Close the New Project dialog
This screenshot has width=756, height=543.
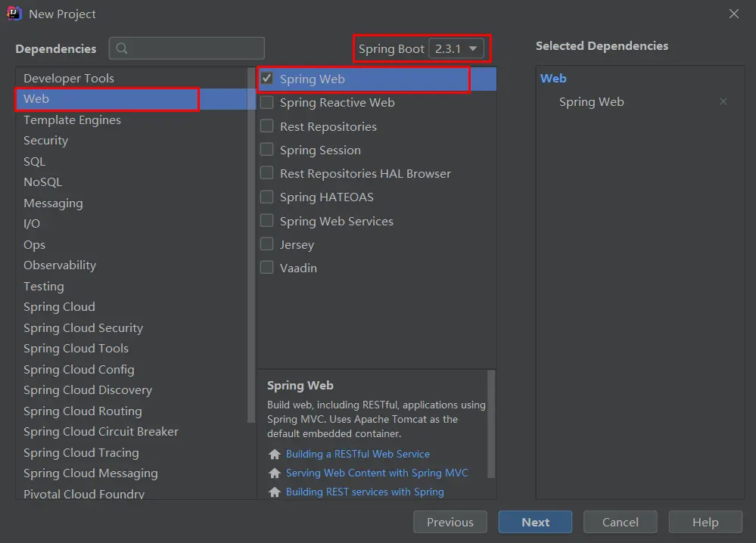(x=734, y=14)
